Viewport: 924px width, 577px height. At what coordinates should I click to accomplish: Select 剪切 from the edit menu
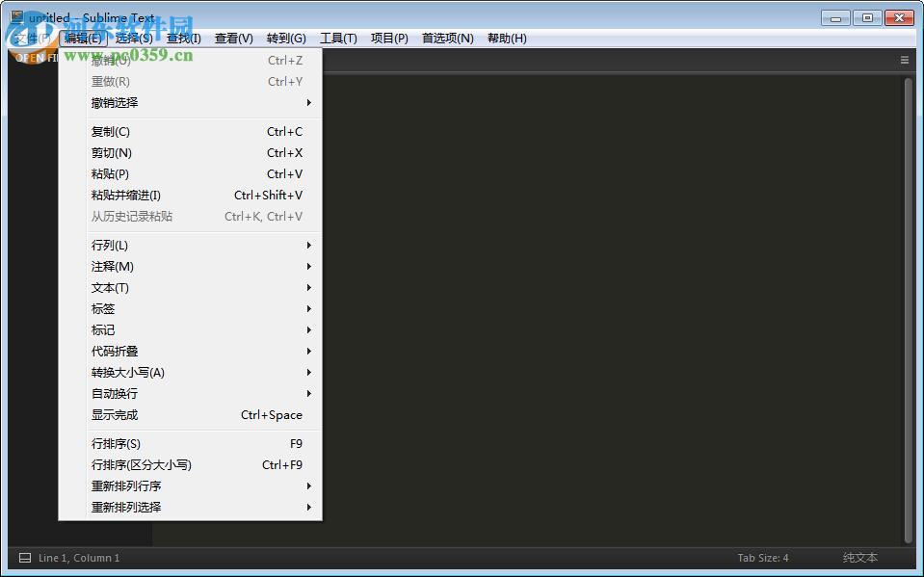[x=111, y=152]
